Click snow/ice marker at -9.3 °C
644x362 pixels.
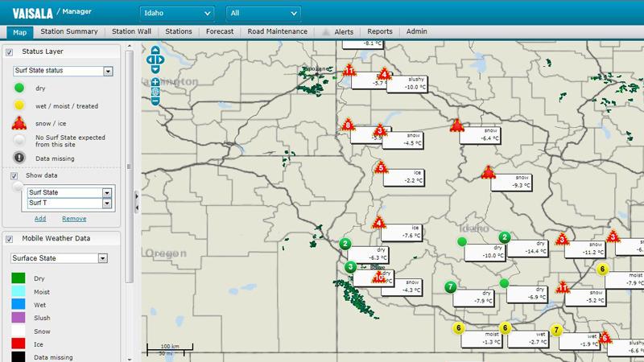pyautogui.click(x=487, y=172)
